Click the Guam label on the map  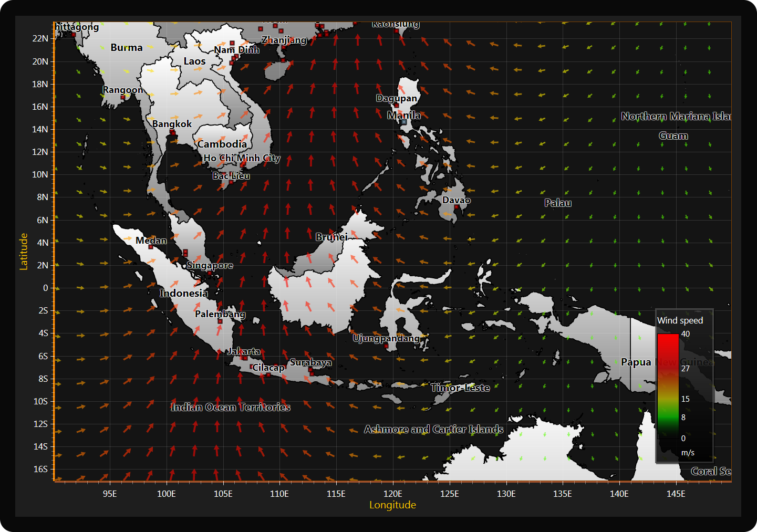[x=673, y=135]
